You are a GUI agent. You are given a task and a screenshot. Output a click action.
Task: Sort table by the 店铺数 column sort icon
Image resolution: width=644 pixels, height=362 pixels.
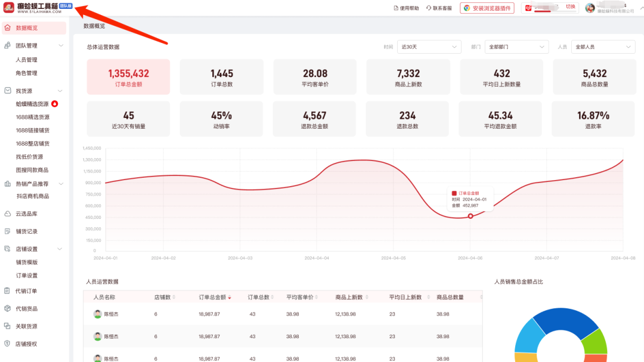coord(174,297)
